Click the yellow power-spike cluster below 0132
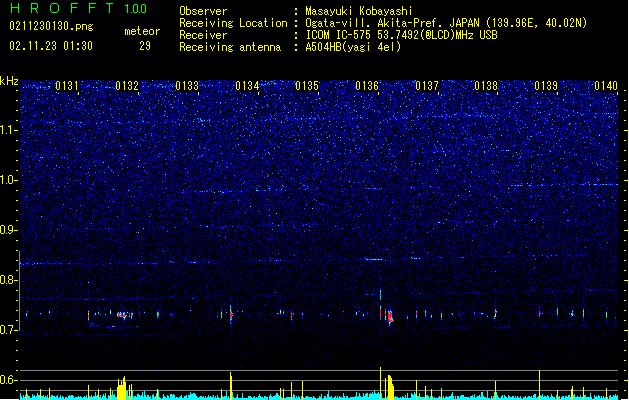Screen dimensions: 629x400 (x=122, y=388)
